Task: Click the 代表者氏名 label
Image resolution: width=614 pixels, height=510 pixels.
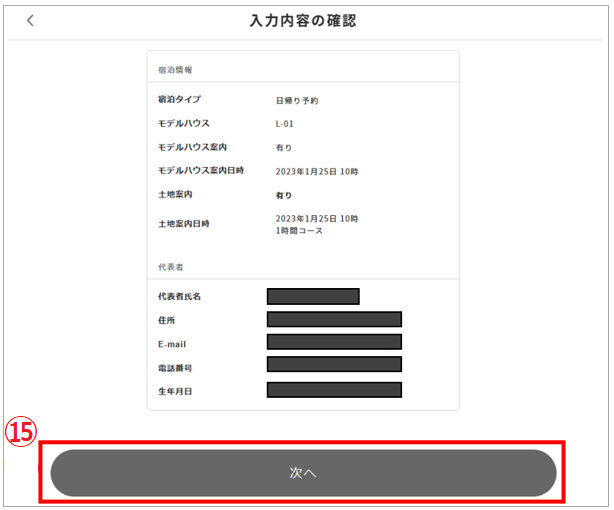Action: [179, 297]
